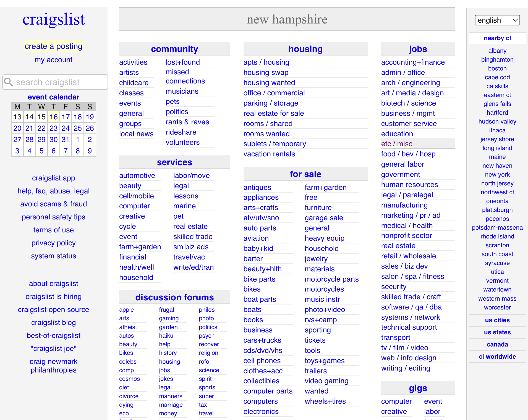Switch to boston nearby site
Screen dimensions: 528x420
pos(497,69)
